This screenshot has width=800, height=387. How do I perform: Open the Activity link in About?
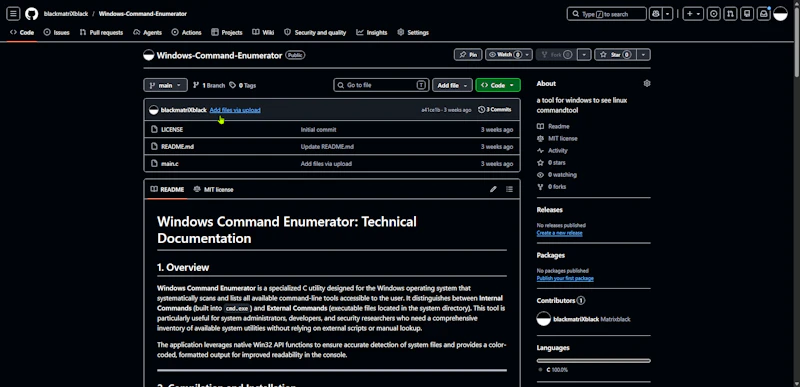[x=552, y=151]
